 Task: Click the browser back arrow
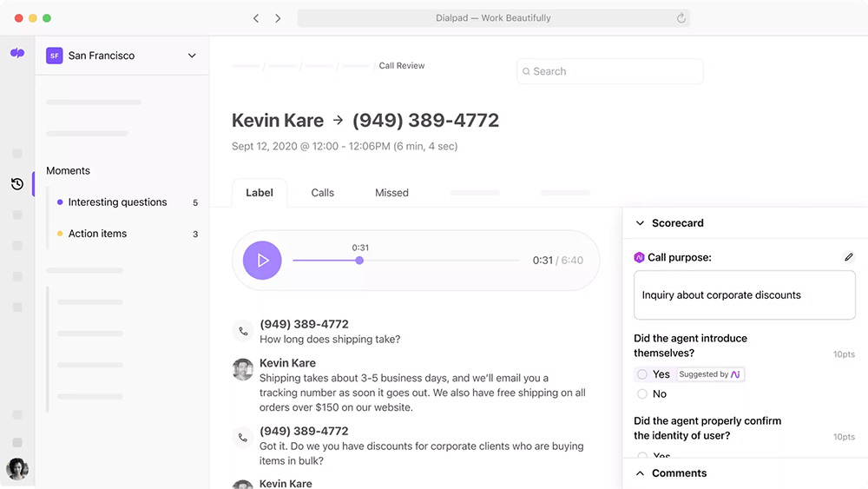(256, 18)
